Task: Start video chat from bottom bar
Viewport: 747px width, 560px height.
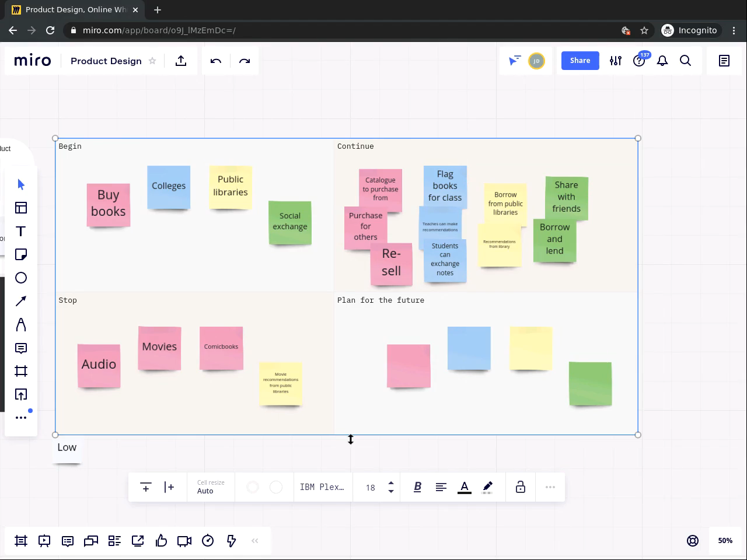Action: pos(184,541)
